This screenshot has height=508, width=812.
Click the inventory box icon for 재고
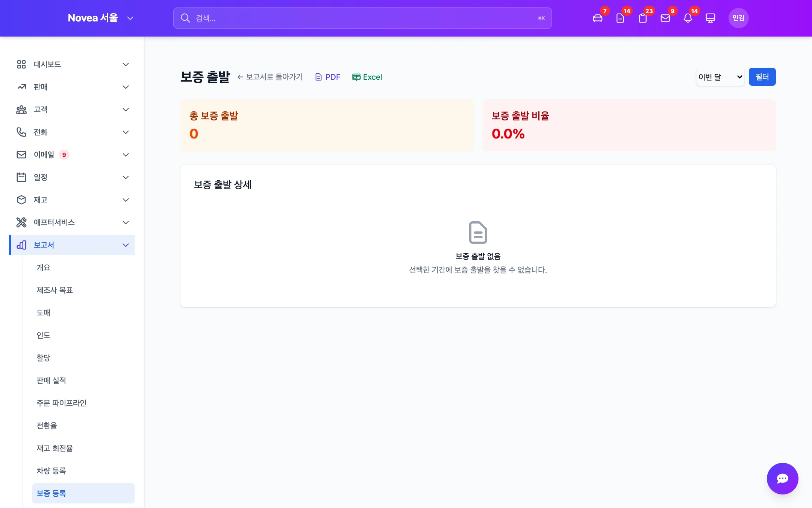click(21, 200)
